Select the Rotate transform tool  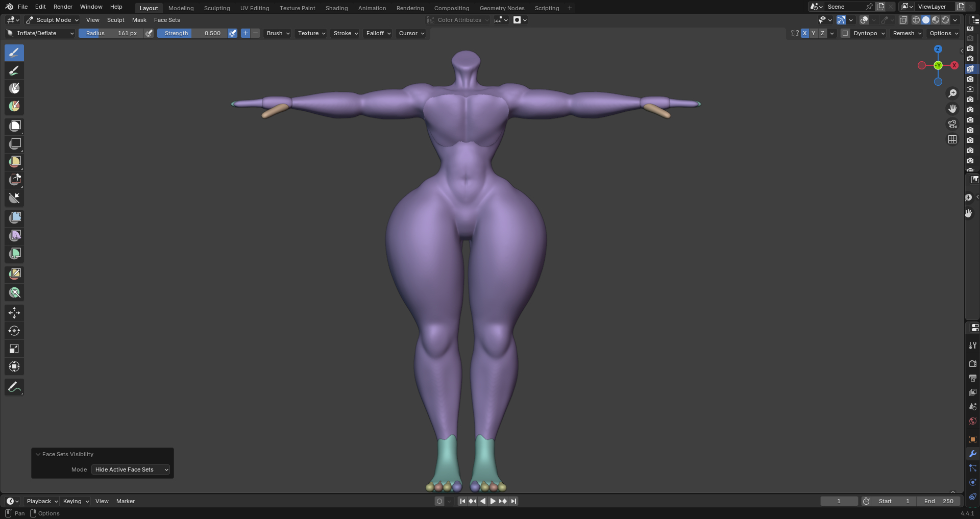coord(14,331)
